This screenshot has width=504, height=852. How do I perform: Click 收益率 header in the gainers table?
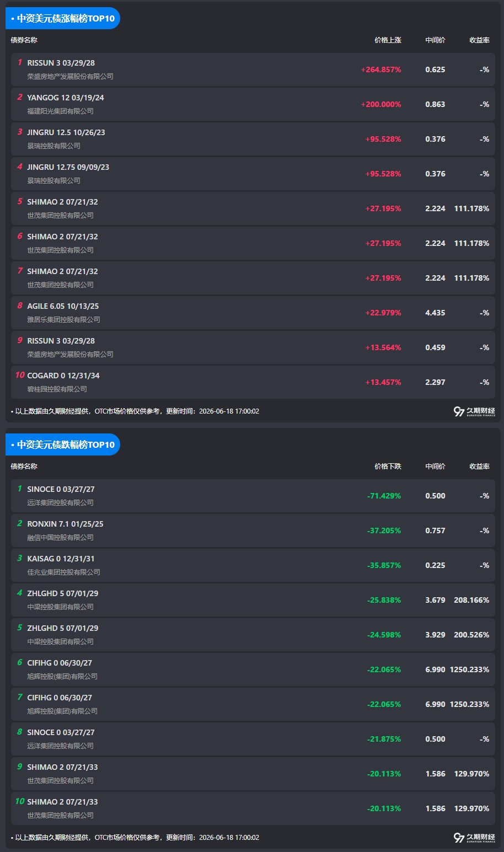[479, 40]
